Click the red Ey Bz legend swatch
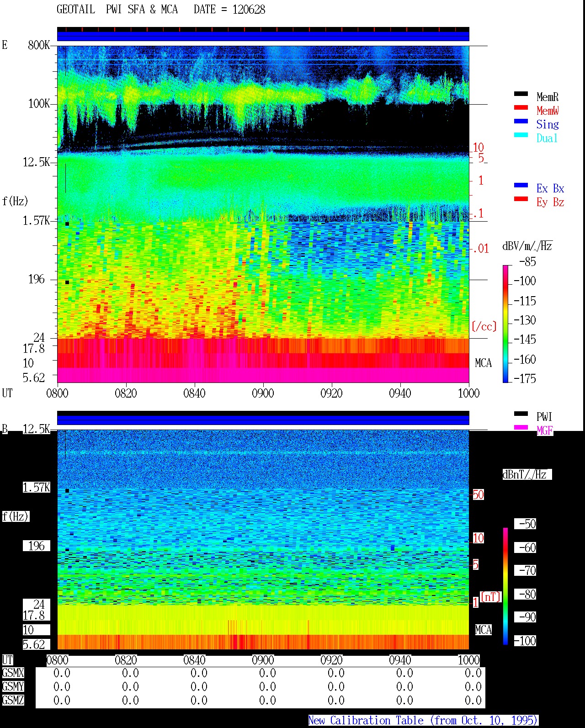 [x=521, y=199]
